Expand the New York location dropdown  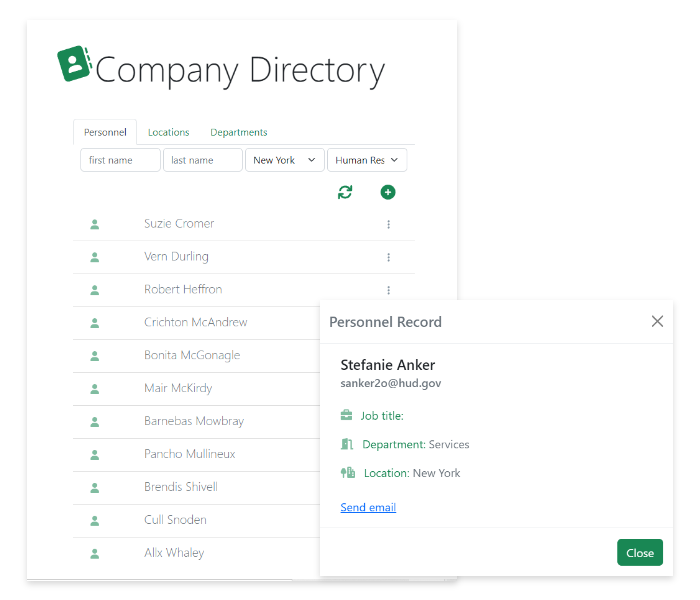point(284,160)
